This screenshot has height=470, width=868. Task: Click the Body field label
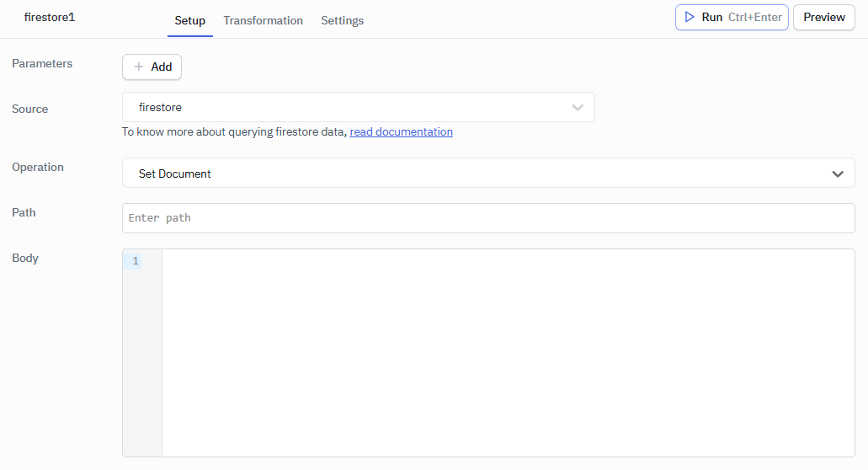pyautogui.click(x=25, y=258)
